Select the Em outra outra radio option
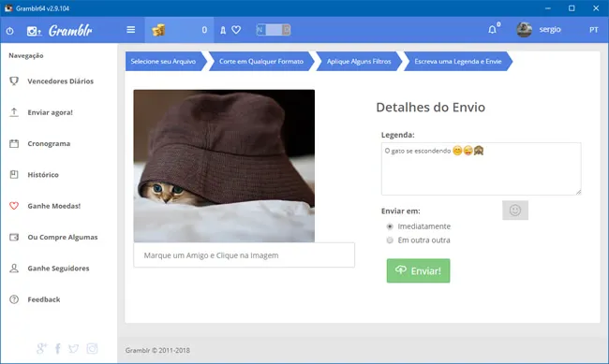 (x=390, y=240)
